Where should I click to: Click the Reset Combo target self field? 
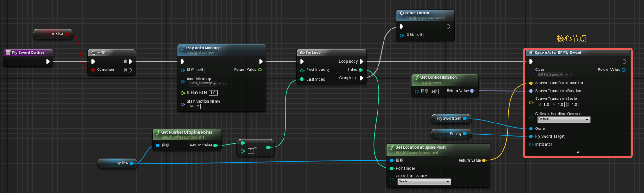[x=419, y=35]
